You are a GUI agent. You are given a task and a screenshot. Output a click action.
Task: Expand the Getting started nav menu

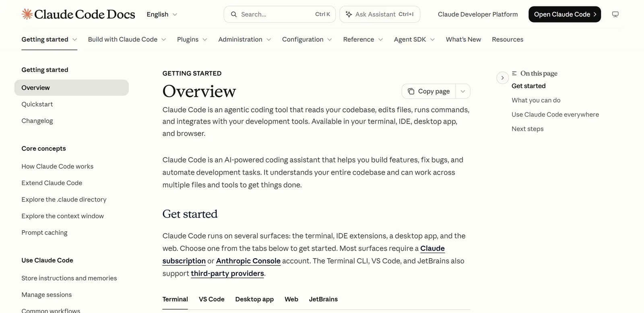point(49,39)
